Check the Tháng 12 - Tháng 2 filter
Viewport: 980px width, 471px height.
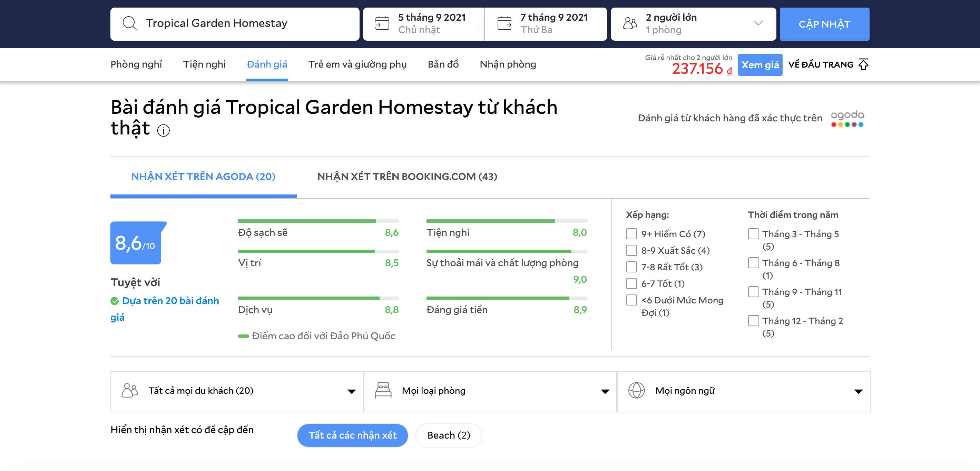click(754, 321)
